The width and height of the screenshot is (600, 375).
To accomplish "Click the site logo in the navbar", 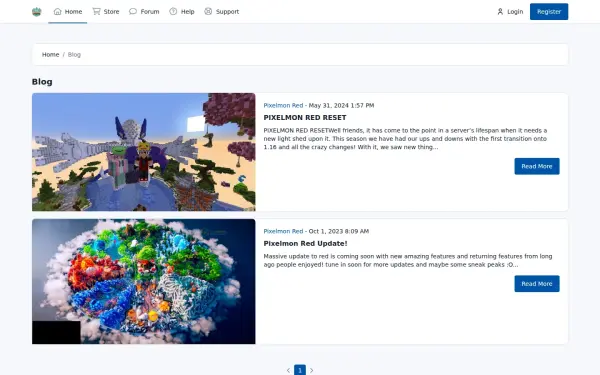I will (x=36, y=12).
